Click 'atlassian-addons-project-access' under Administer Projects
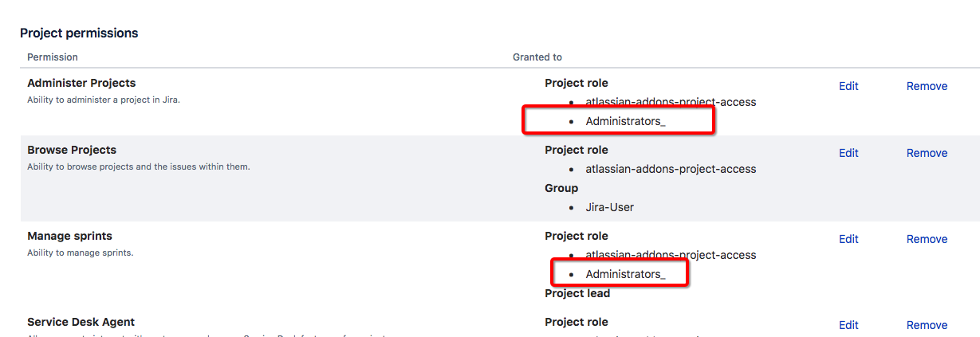The height and width of the screenshot is (337, 980). [x=671, y=102]
